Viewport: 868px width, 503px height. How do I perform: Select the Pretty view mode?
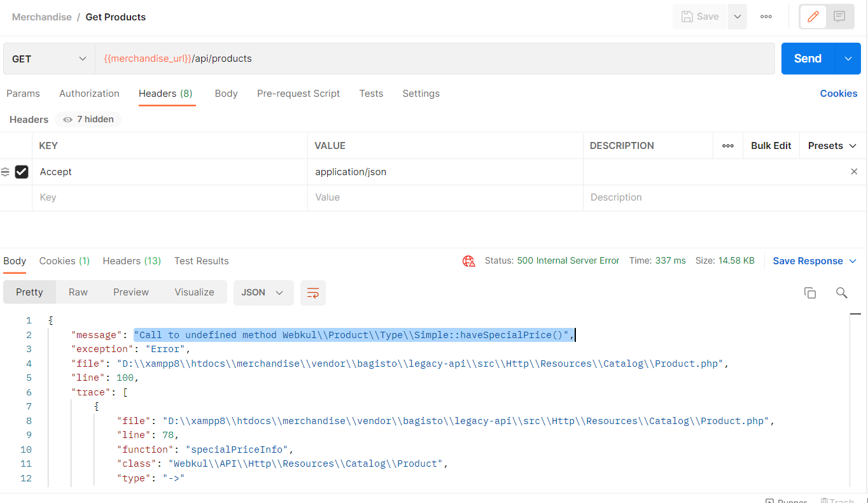pyautogui.click(x=29, y=292)
